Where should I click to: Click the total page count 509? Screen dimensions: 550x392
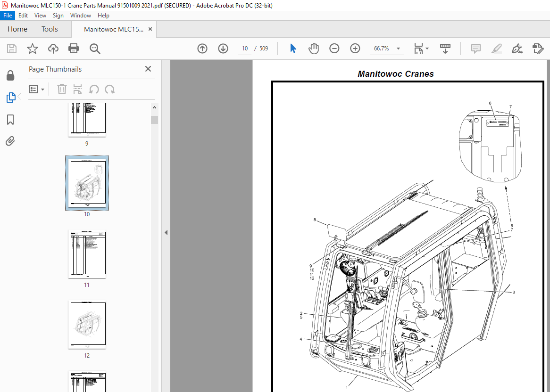264,49
